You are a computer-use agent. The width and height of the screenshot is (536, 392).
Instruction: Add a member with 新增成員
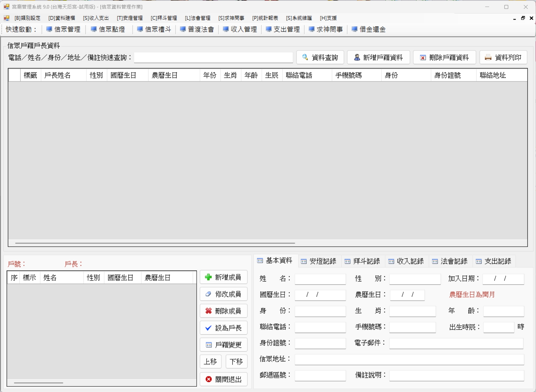click(x=223, y=277)
